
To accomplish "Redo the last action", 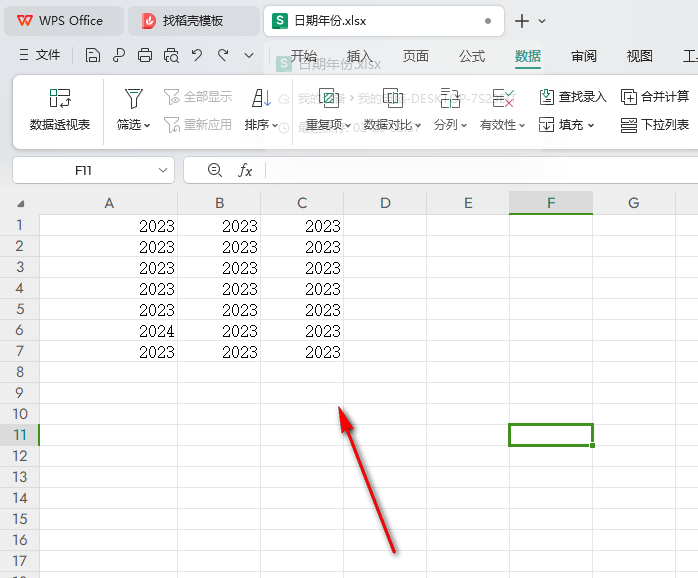I will tap(223, 56).
